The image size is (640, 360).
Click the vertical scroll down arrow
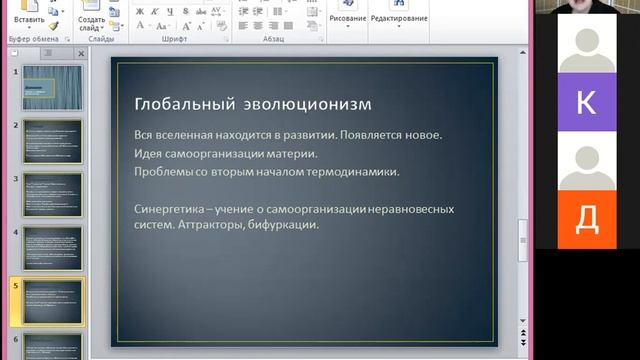click(x=522, y=322)
